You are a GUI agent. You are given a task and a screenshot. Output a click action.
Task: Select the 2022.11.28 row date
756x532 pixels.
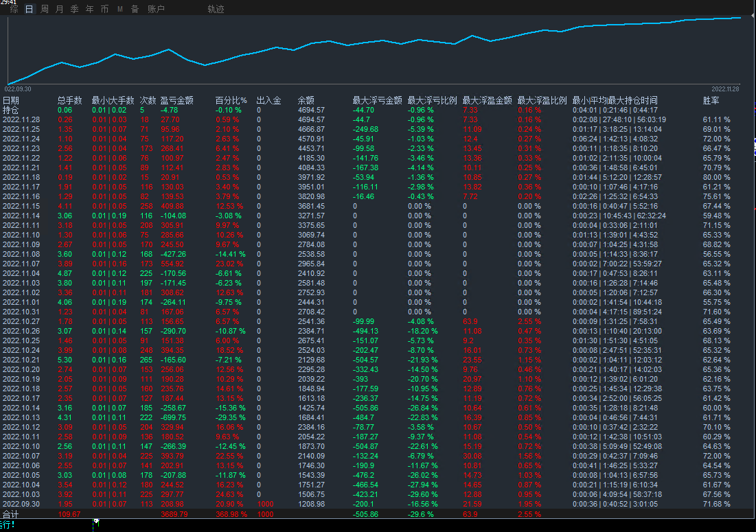(x=21, y=119)
